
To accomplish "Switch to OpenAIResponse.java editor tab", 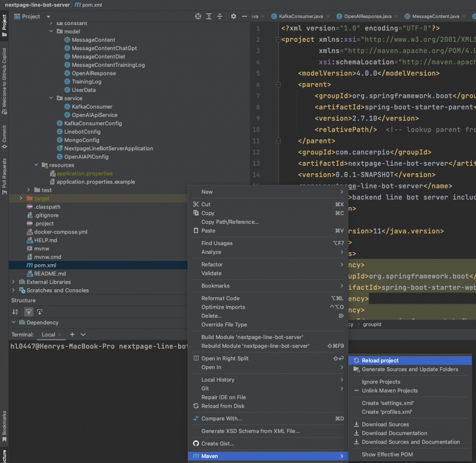I will pyautogui.click(x=367, y=16).
